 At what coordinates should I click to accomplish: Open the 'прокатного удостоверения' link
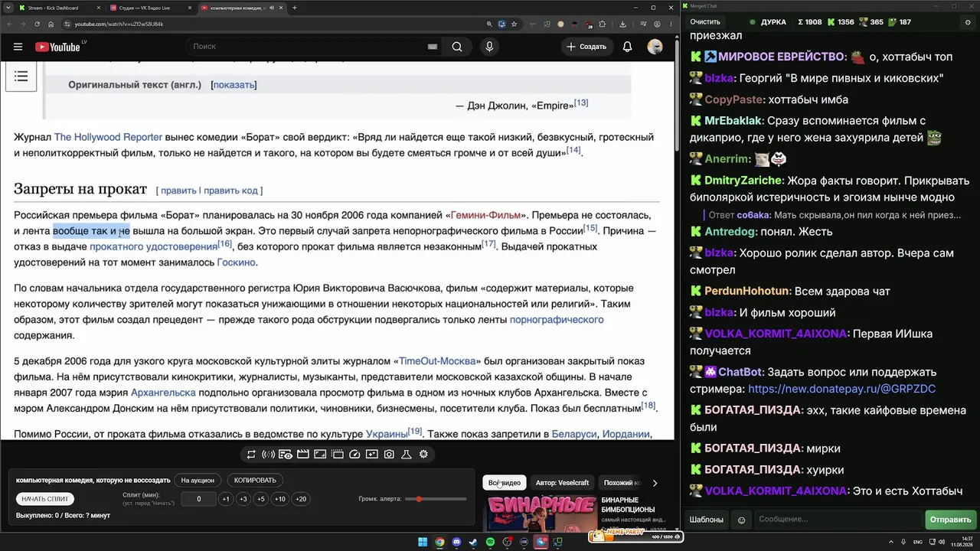click(154, 247)
